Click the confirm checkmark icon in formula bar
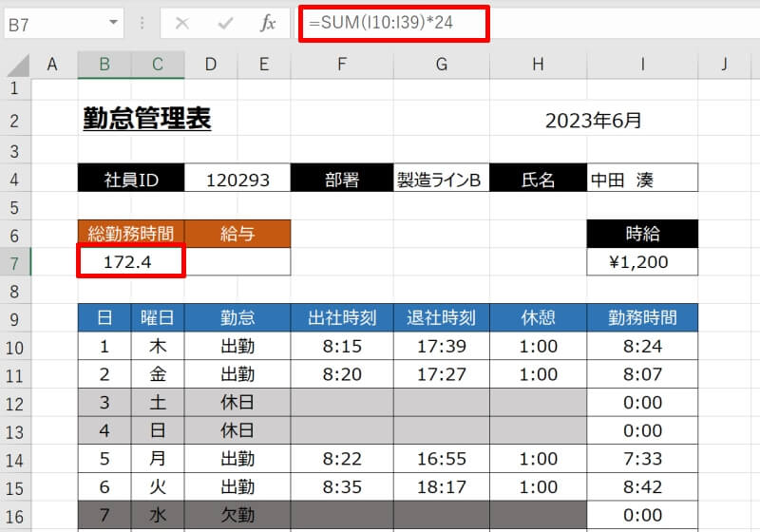The height and width of the screenshot is (532, 760). tap(225, 23)
